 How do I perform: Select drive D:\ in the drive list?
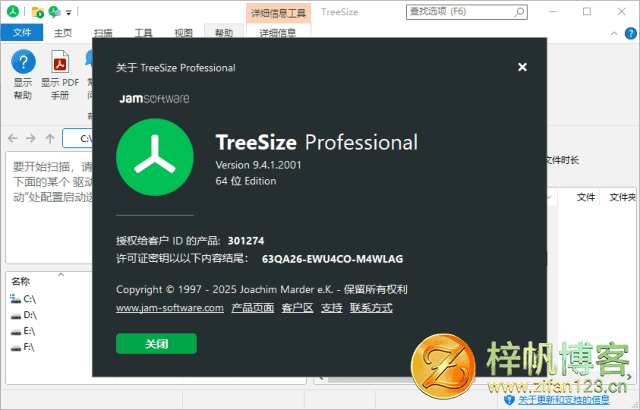tap(24, 315)
